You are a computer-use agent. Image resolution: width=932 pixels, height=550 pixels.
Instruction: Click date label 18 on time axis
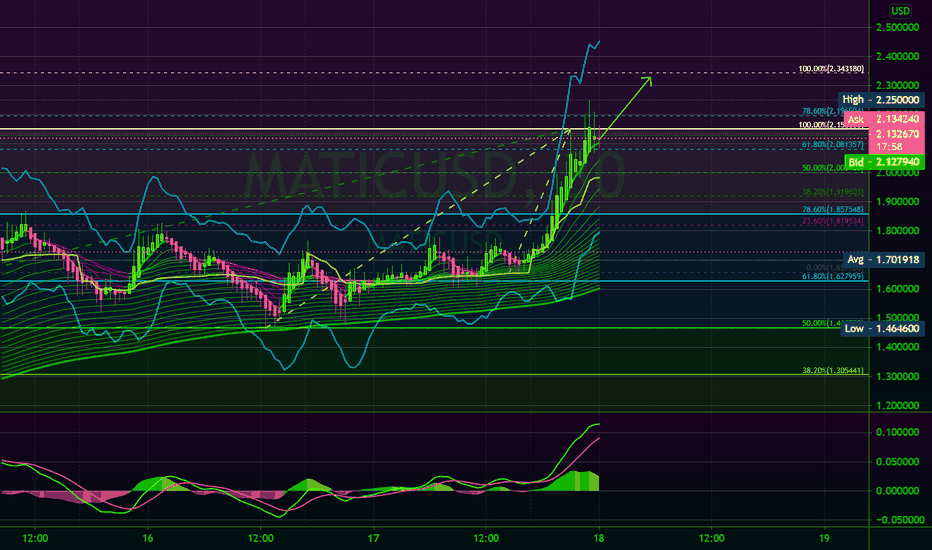[x=599, y=539]
